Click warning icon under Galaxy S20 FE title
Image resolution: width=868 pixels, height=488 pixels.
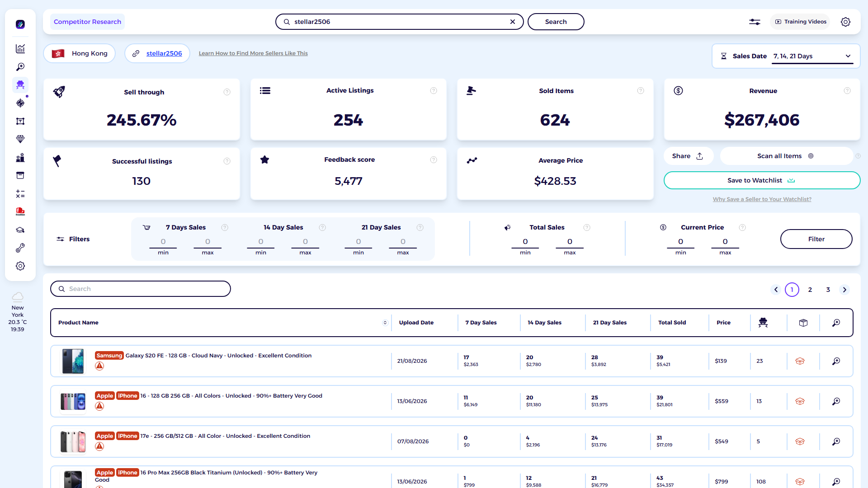[99, 366]
